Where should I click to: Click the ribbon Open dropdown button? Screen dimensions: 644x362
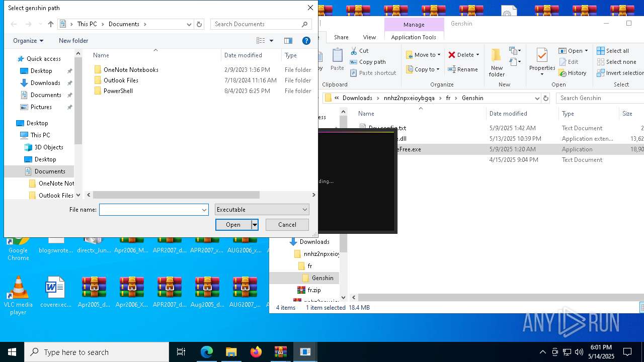click(x=573, y=51)
